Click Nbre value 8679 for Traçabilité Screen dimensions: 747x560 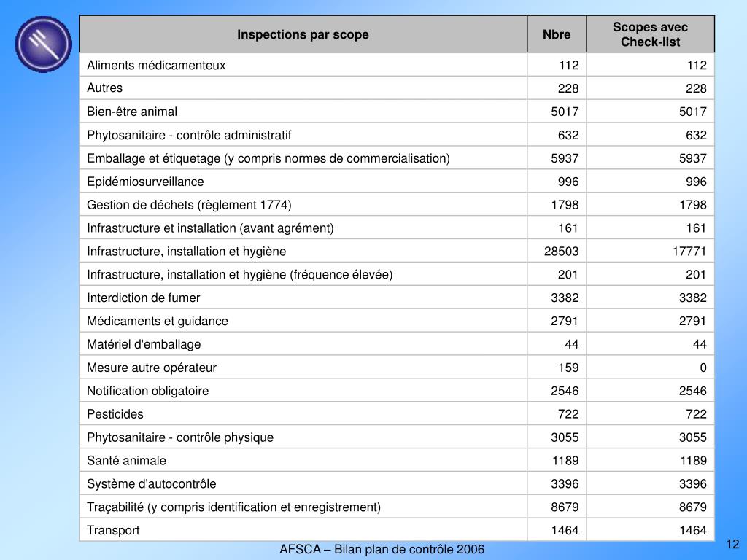tap(565, 507)
